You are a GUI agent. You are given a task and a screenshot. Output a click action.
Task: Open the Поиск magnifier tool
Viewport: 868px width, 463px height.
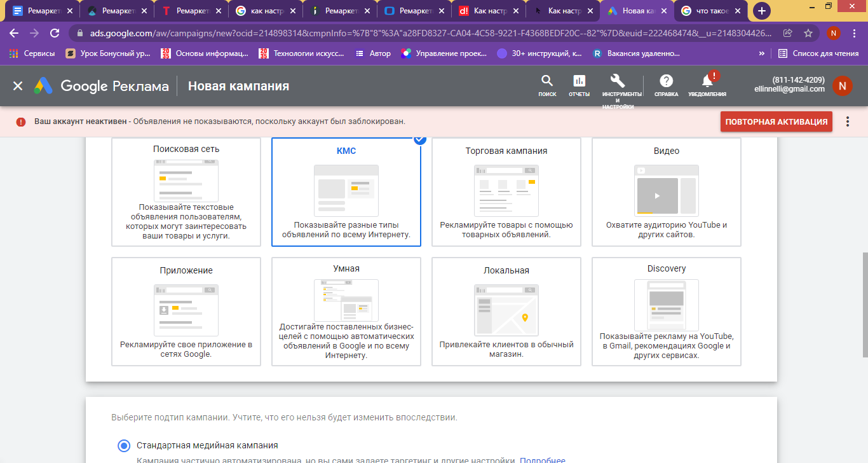pyautogui.click(x=546, y=85)
